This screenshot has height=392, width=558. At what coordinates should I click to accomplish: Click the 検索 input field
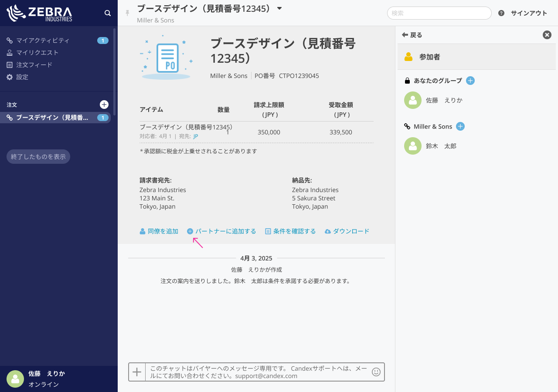pyautogui.click(x=439, y=13)
